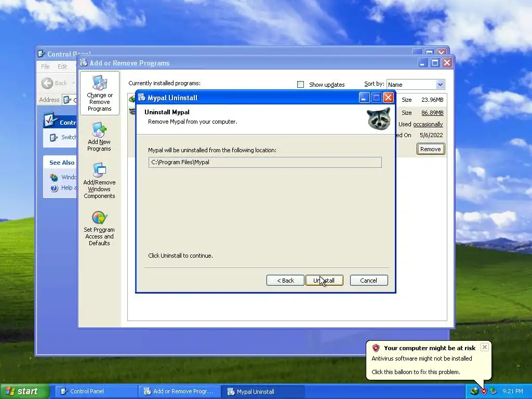Click the 9:21 PM system clock
The image size is (532, 399).
513,392
